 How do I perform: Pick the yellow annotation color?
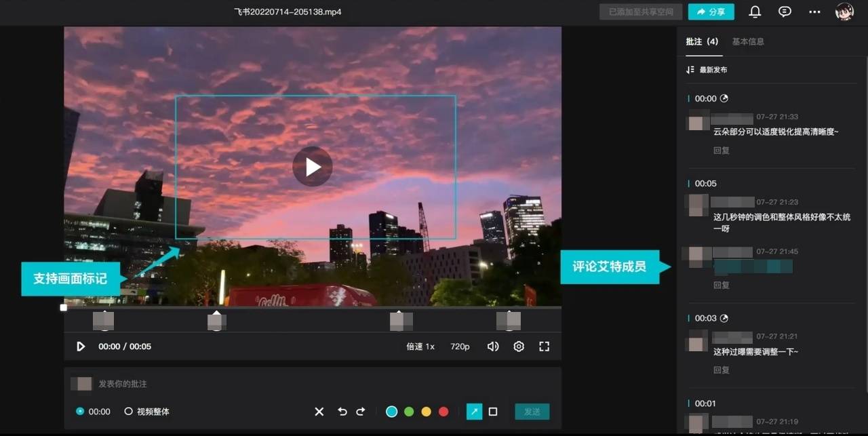click(426, 412)
